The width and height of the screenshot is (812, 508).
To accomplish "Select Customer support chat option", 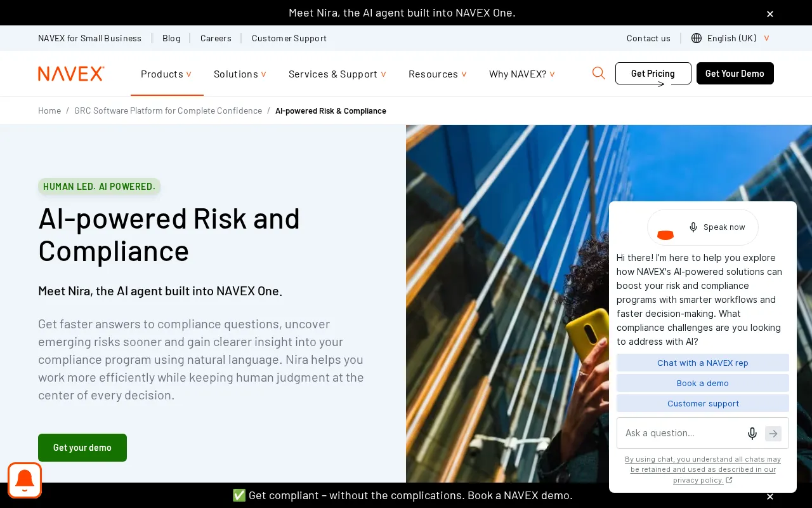I will [x=703, y=403].
